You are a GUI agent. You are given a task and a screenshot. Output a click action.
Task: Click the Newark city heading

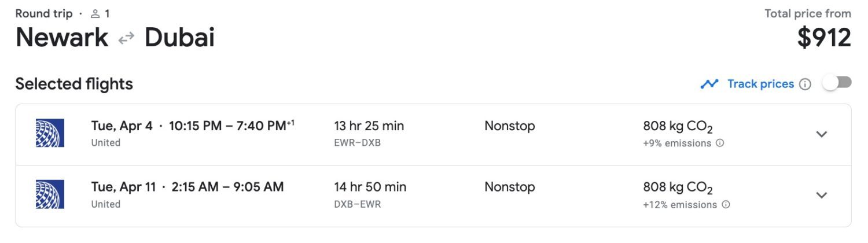point(61,38)
